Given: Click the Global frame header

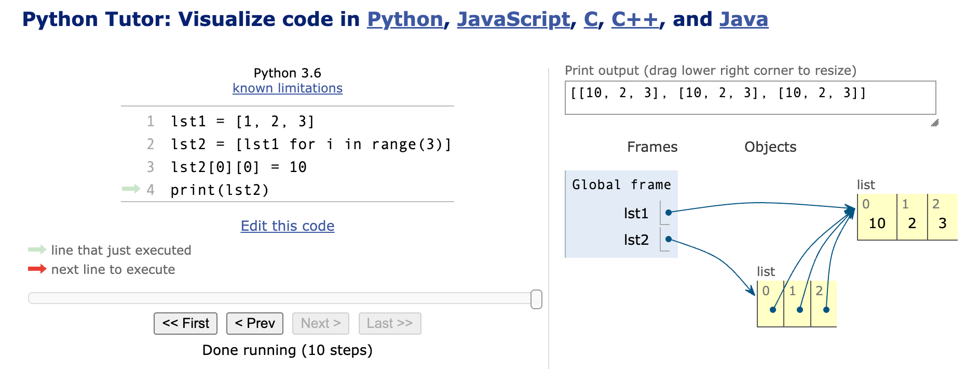Looking at the screenshot, I should [x=621, y=185].
